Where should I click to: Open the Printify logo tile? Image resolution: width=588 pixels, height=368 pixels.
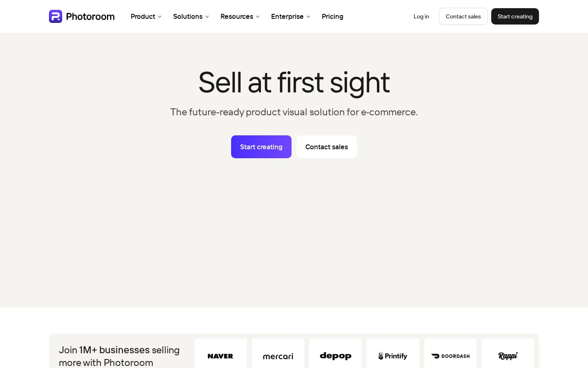(393, 353)
